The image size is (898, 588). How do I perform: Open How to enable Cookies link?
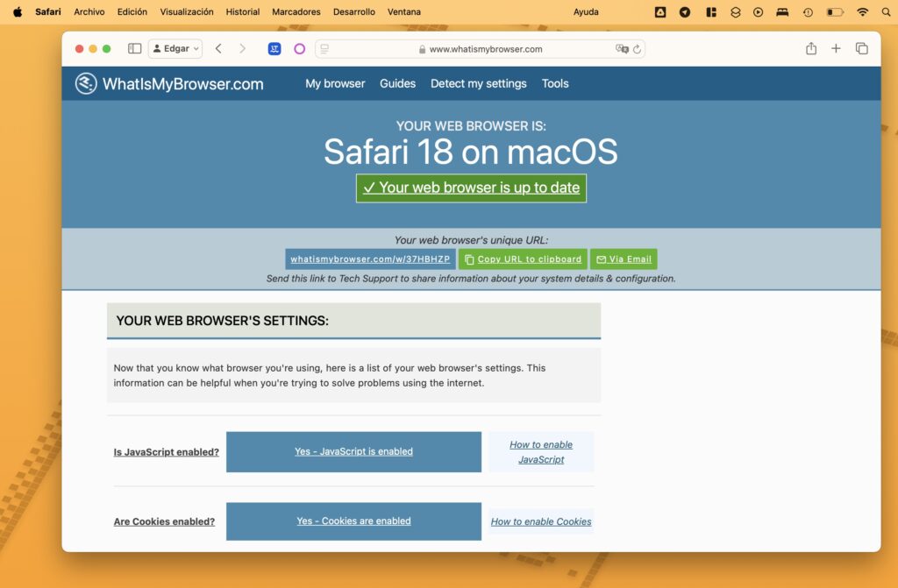click(x=541, y=521)
